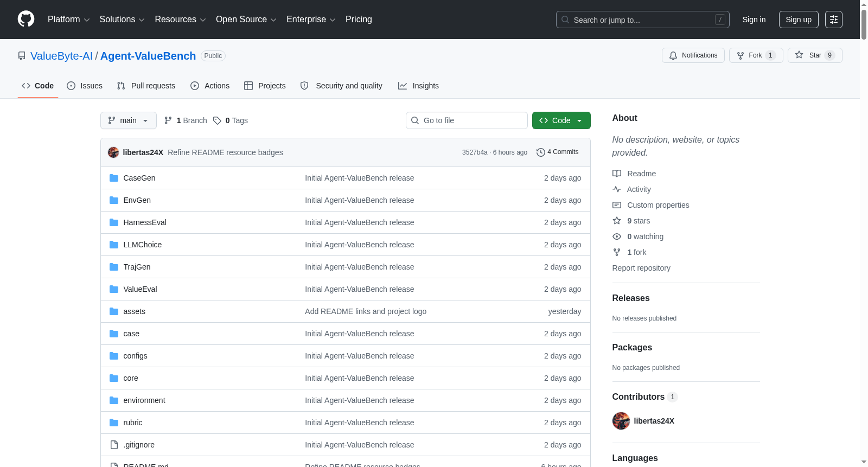This screenshot has width=868, height=467.
Task: Open the CaseGen folder icon
Action: click(114, 178)
